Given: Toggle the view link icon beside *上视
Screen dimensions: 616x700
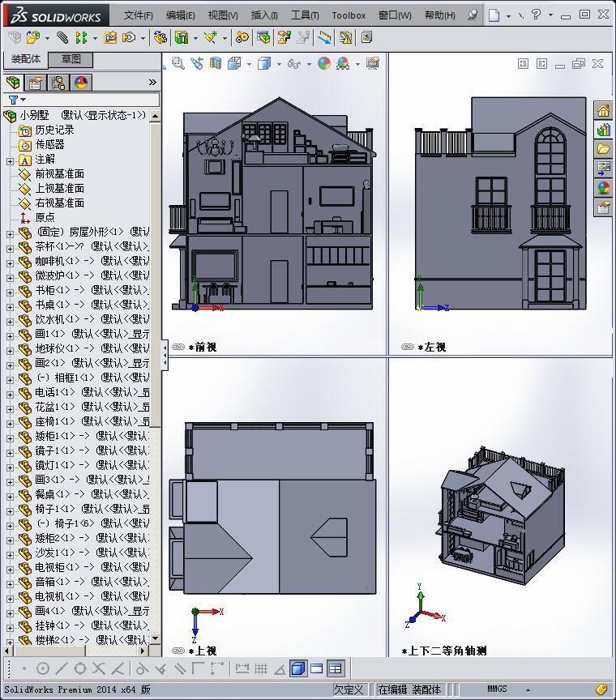Looking at the screenshot, I should [x=178, y=651].
